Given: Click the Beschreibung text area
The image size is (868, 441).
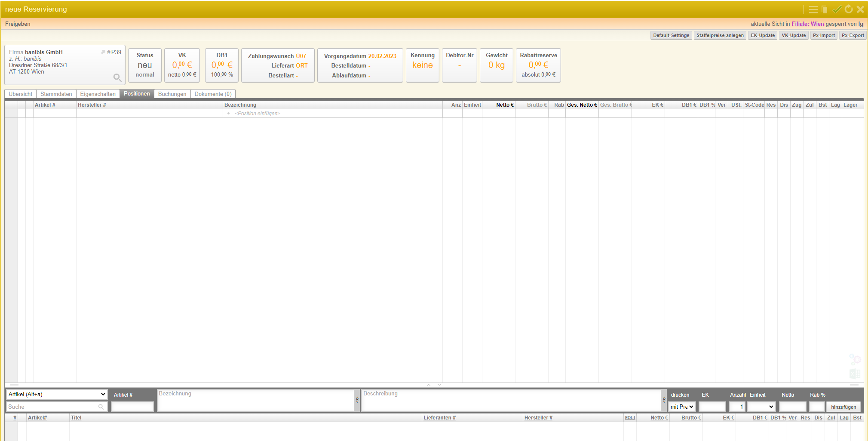Looking at the screenshot, I should point(511,400).
